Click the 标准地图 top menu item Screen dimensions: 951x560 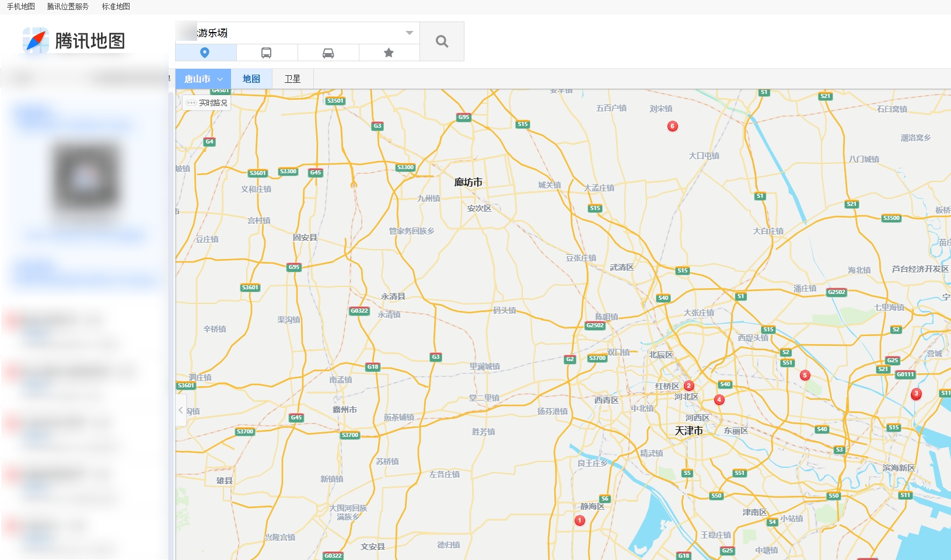pyautogui.click(x=116, y=6)
